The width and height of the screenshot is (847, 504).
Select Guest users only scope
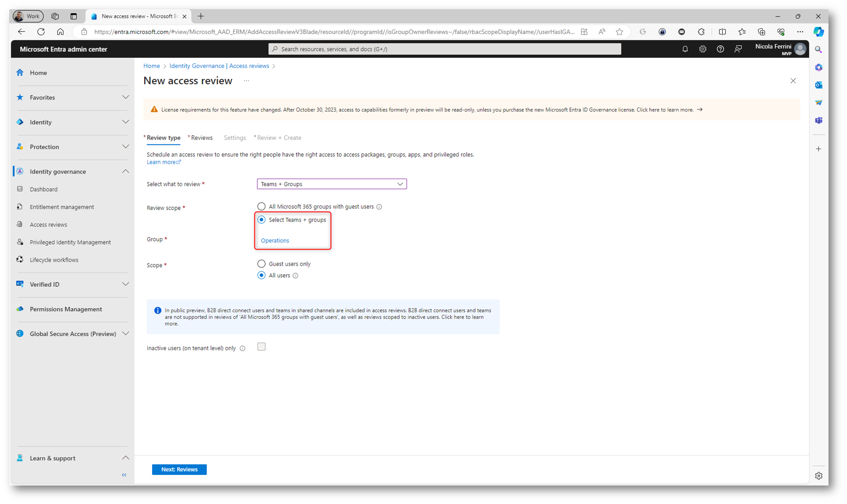point(261,263)
